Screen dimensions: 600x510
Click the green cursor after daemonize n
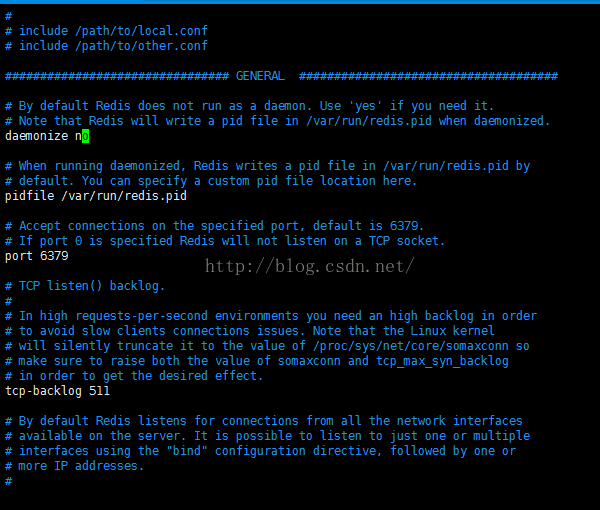[x=85, y=136]
